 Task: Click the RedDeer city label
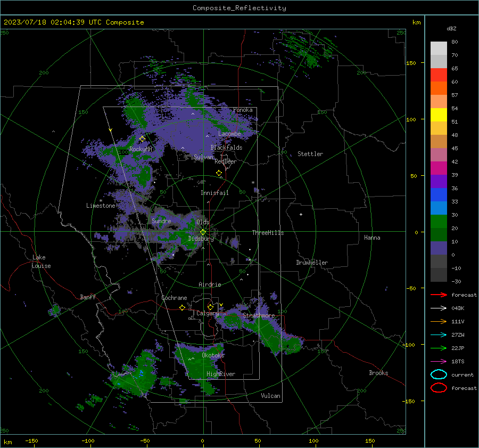click(226, 161)
